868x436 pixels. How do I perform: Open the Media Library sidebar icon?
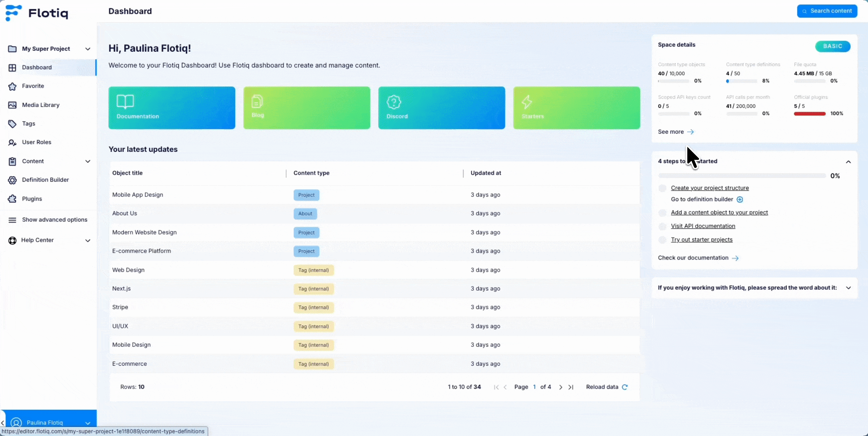13,105
